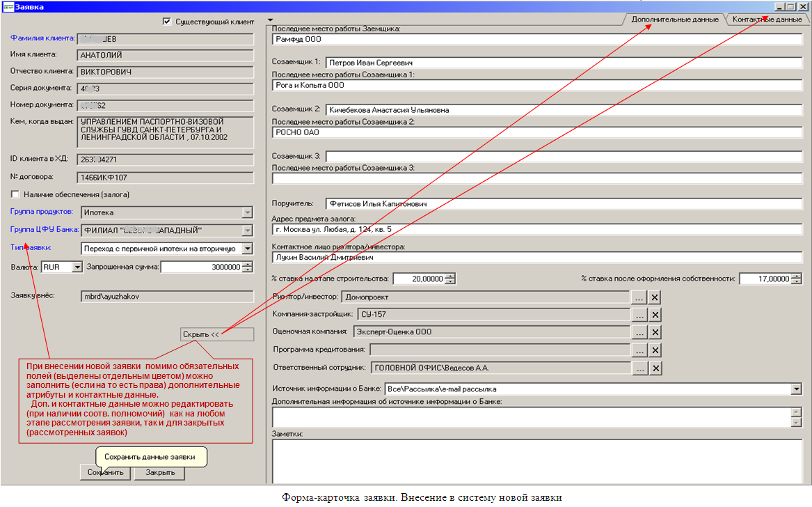Click empty Программа кредитования field

pyautogui.click(x=500, y=350)
